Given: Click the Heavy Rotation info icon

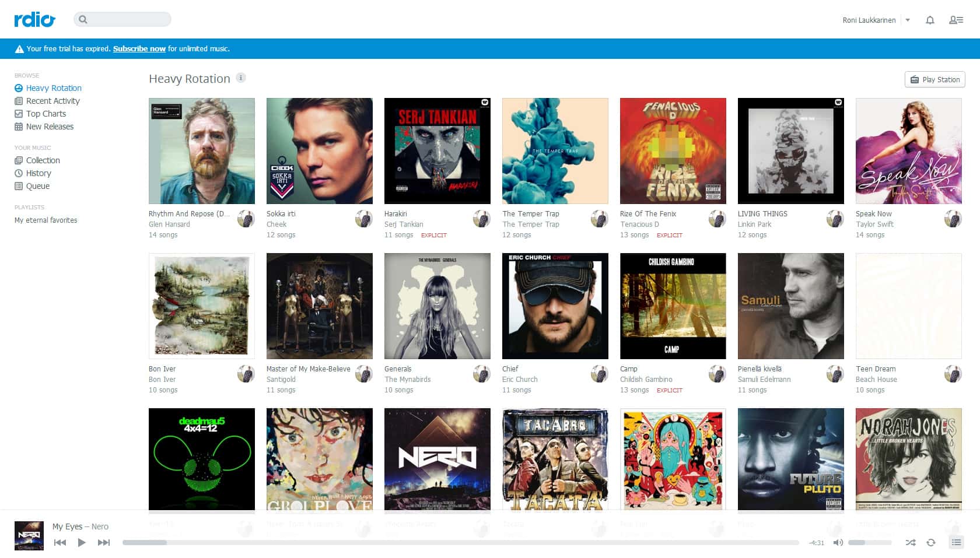Looking at the screenshot, I should (x=241, y=78).
